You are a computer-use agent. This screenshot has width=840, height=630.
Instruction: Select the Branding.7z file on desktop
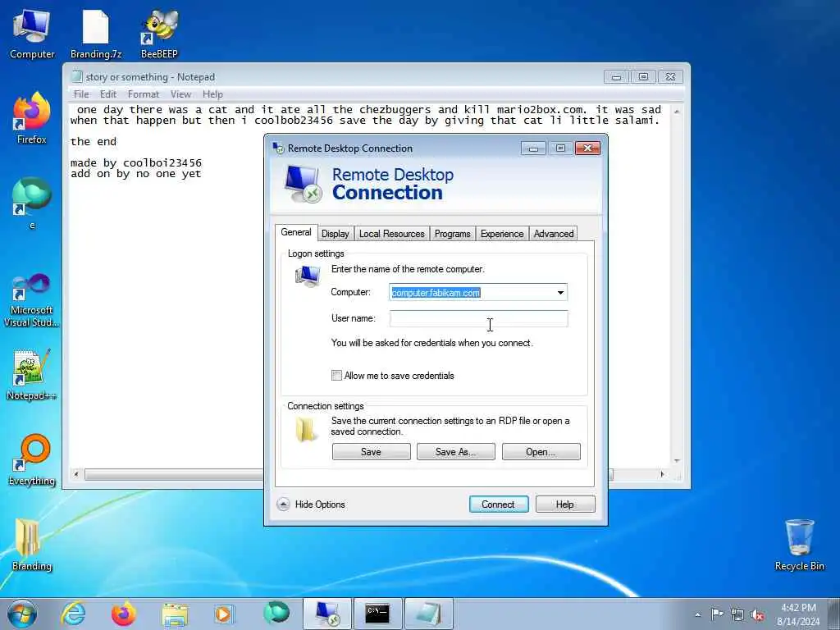click(96, 34)
